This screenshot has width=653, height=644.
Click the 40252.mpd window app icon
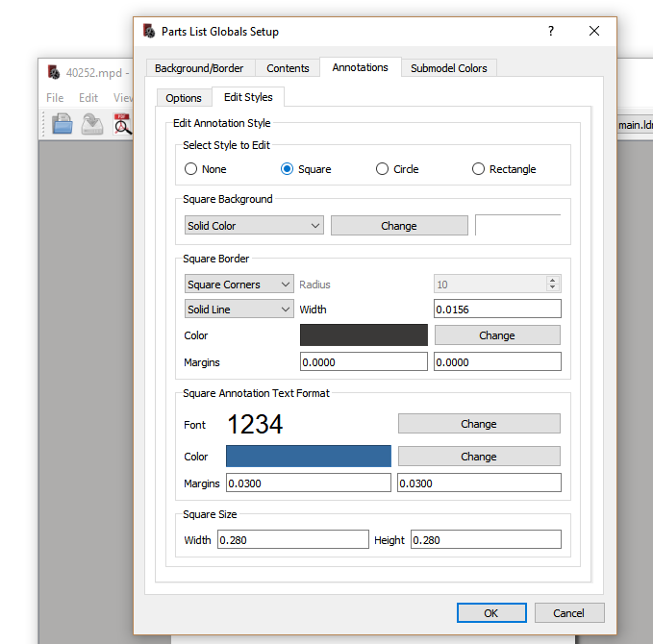[x=54, y=72]
